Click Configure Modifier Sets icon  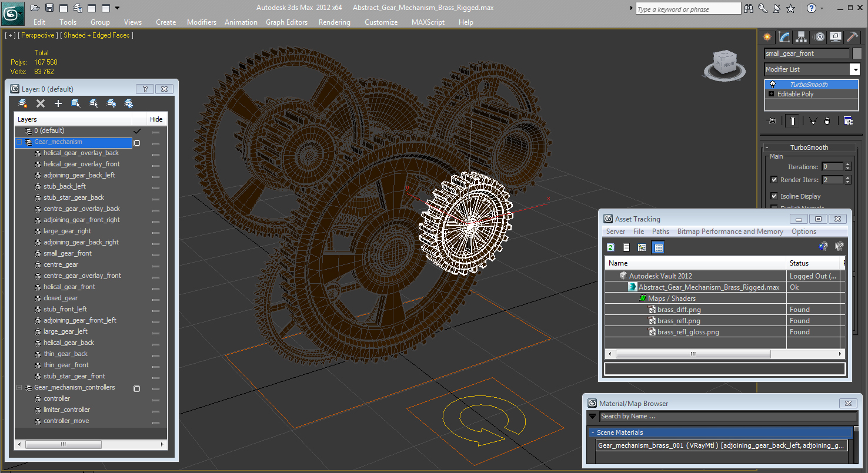[848, 120]
